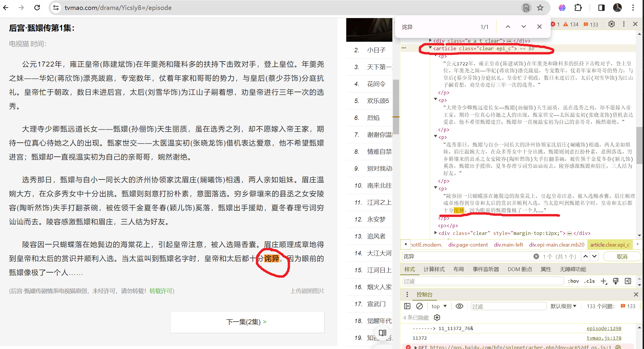The width and height of the screenshot is (644, 349).
Task: Toggle the .cls class editor
Action: pos(589,281)
